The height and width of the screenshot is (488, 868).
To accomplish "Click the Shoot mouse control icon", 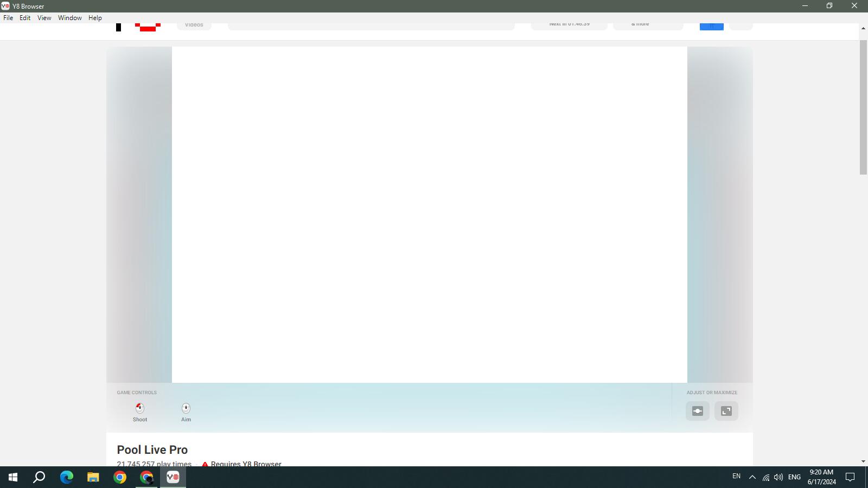I will (140, 408).
